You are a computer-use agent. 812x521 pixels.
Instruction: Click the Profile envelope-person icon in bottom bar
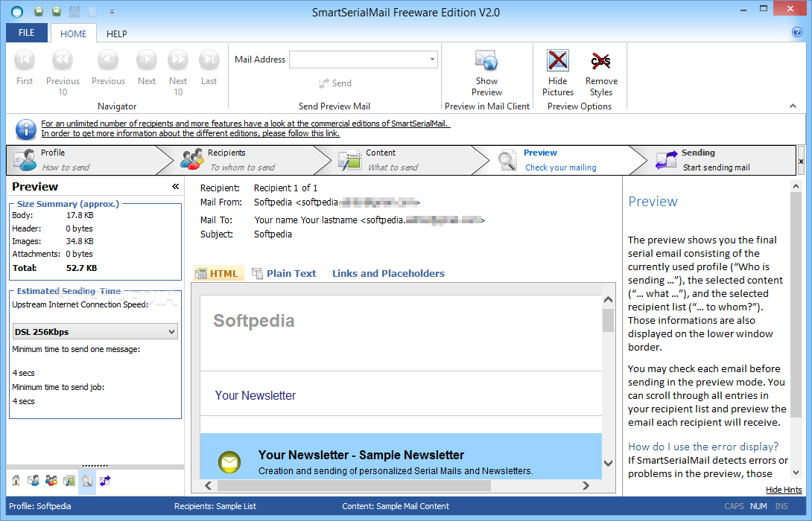[34, 481]
